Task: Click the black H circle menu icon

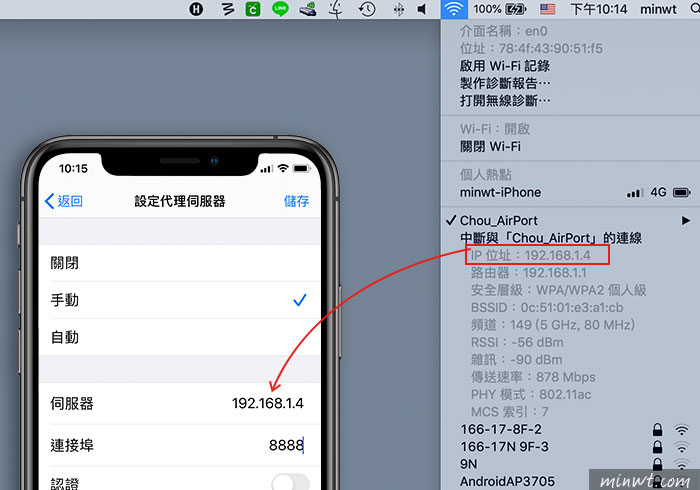Action: point(196,9)
